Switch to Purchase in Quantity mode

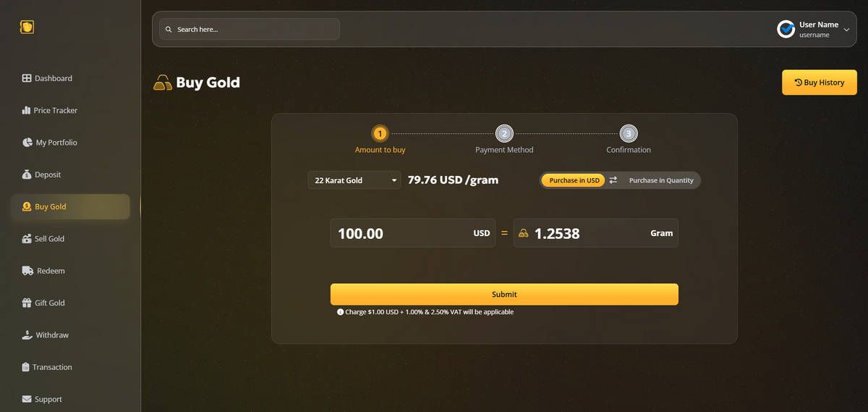pyautogui.click(x=661, y=180)
